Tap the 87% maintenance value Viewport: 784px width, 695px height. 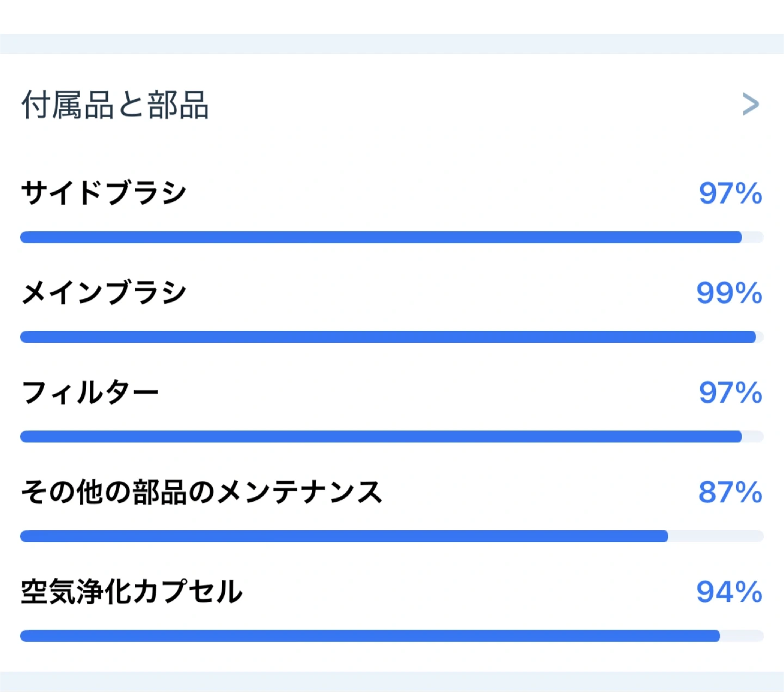pos(730,493)
